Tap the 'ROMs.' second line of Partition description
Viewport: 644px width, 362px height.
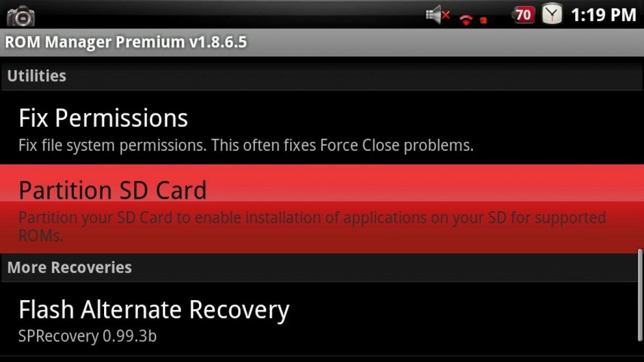coord(41,236)
